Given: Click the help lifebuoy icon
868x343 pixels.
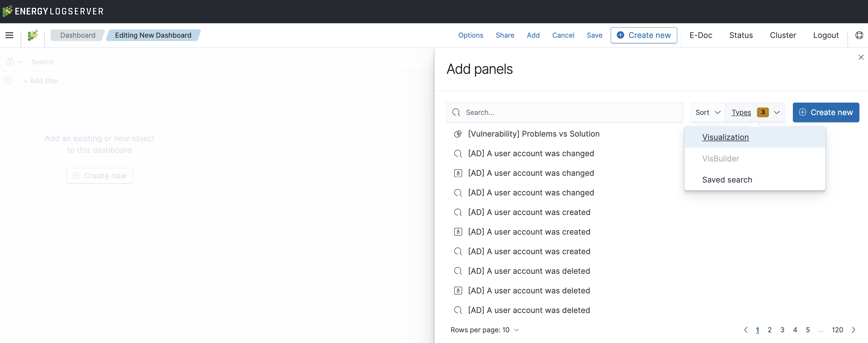Looking at the screenshot, I should (859, 35).
